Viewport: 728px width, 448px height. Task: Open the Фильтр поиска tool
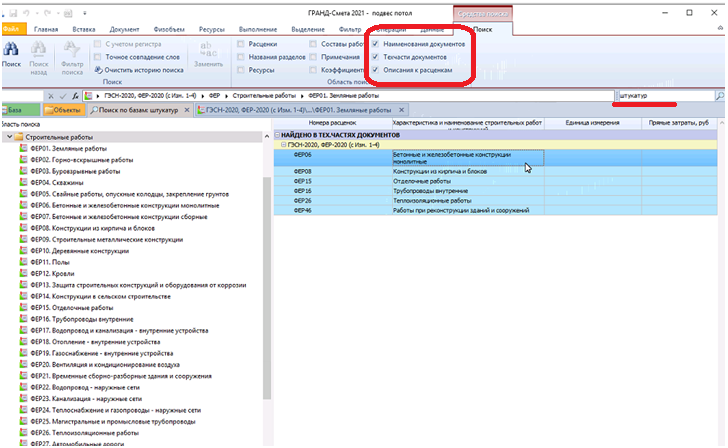click(72, 49)
